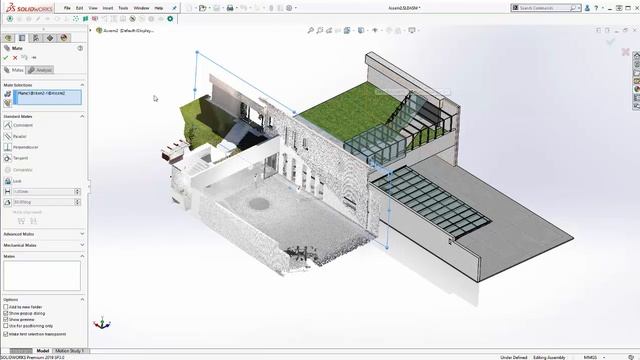The image size is (640, 360).
Task: Switch to the Analysis tab
Action: pos(40,70)
